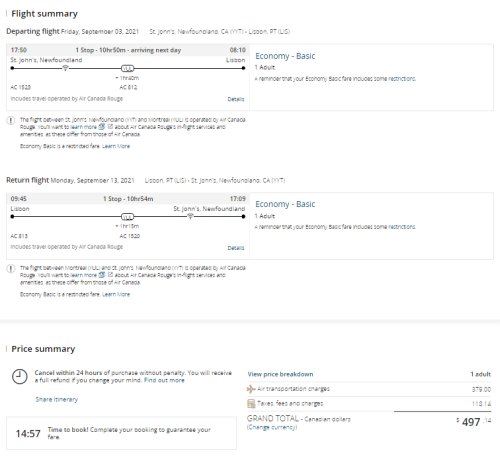Open Details for the departing flight

[x=236, y=99]
